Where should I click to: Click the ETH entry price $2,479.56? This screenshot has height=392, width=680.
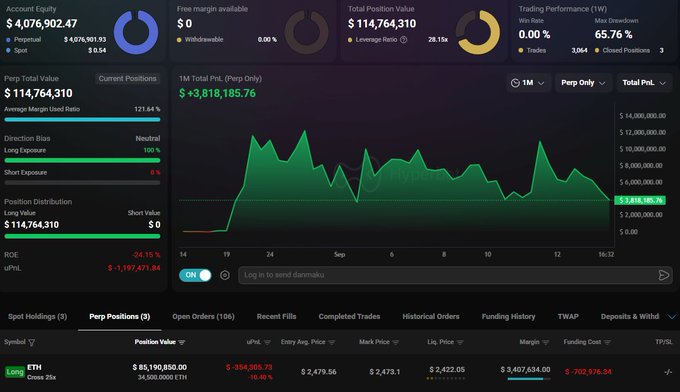318,372
